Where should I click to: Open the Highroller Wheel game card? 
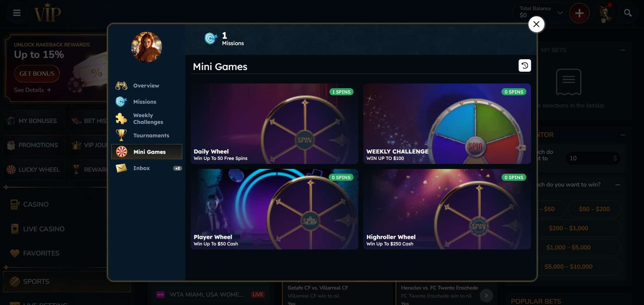tap(447, 209)
